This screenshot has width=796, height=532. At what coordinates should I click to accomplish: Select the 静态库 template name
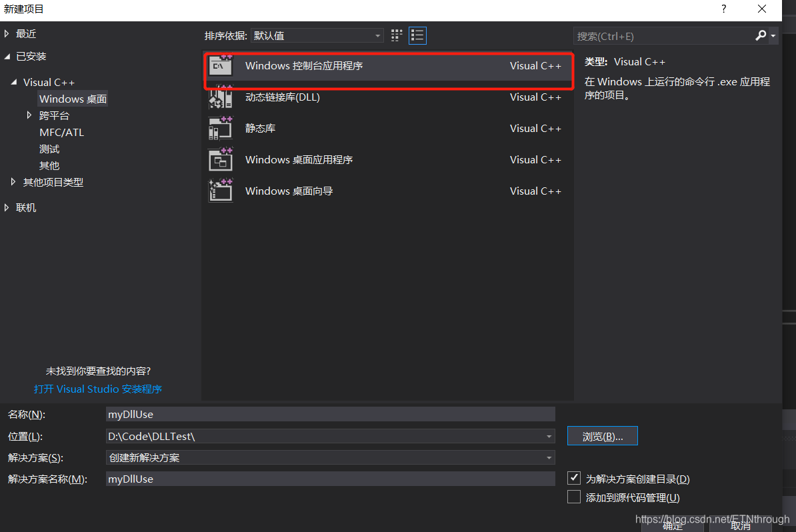260,128
